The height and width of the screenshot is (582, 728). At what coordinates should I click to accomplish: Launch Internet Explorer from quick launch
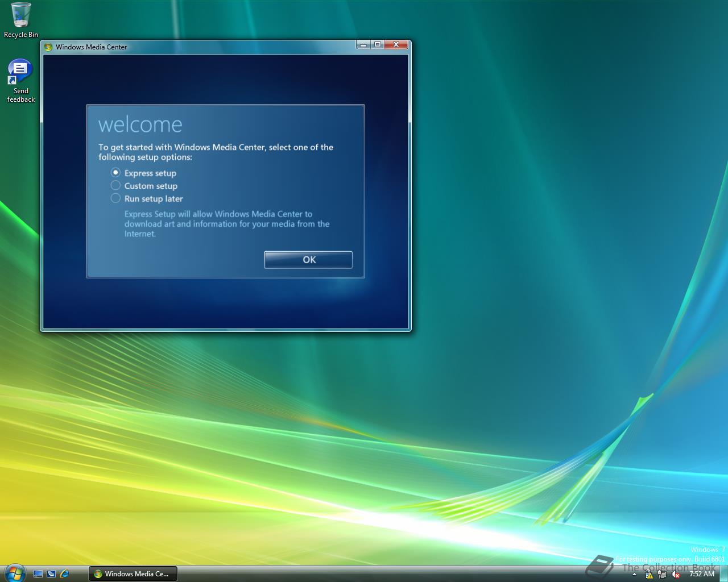[64, 574]
